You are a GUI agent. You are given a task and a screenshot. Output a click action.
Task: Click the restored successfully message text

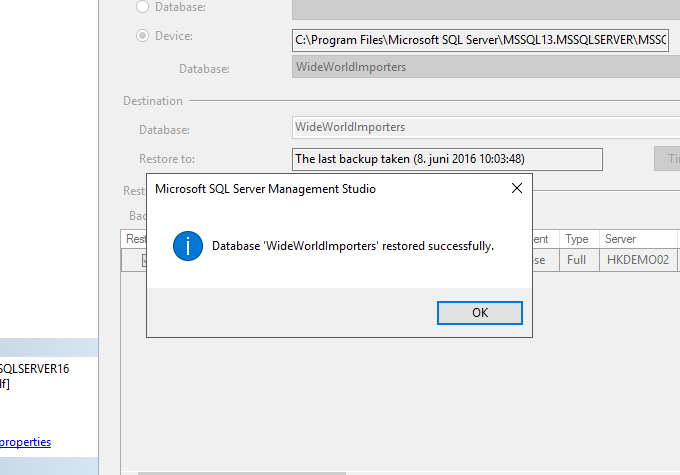(x=353, y=246)
